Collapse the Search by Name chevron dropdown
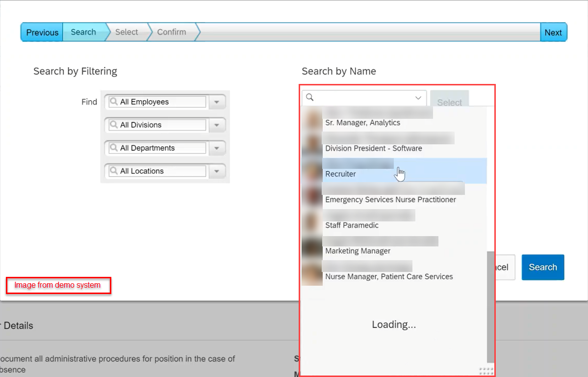Viewport: 588px width, 377px height. click(418, 98)
